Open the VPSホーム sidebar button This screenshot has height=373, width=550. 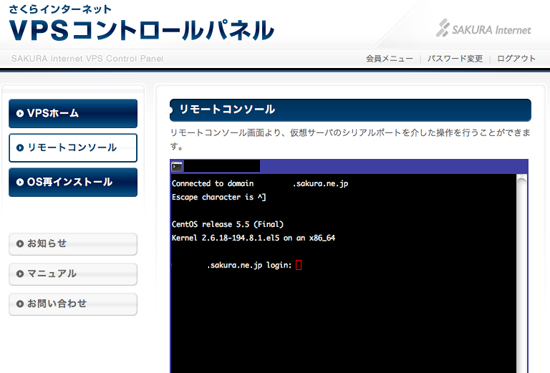click(x=73, y=113)
